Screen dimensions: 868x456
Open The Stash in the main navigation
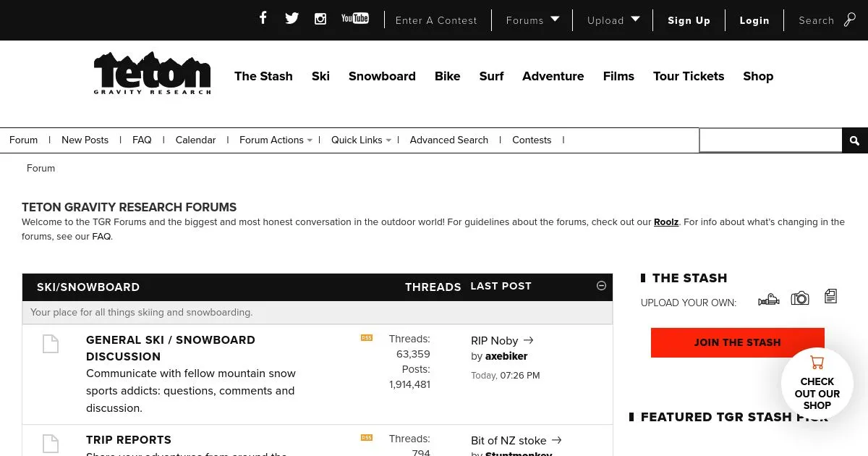coord(263,76)
